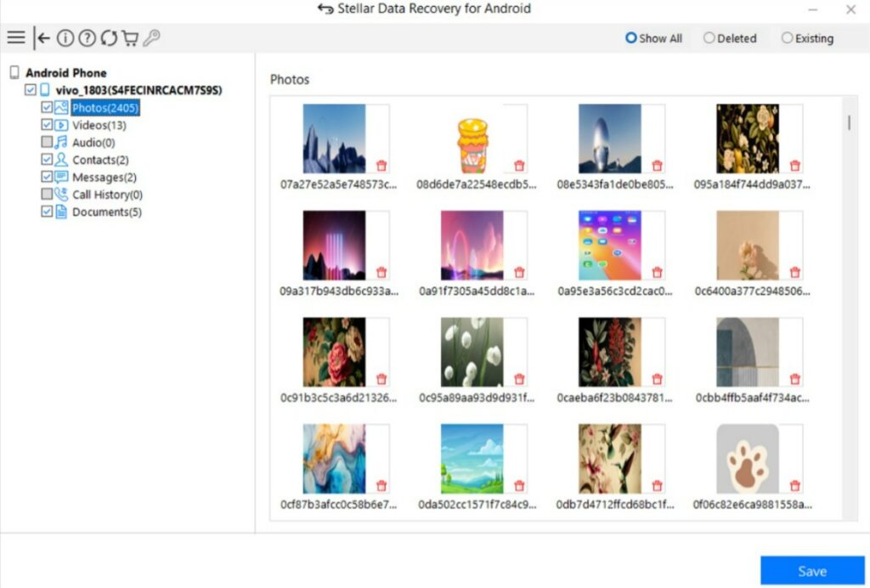This screenshot has width=870, height=588.
Task: Open Audio(0) category
Action: [93, 143]
